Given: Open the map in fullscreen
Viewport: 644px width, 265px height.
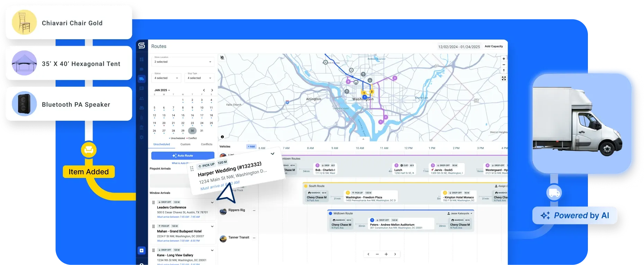Looking at the screenshot, I should pyautogui.click(x=504, y=78).
